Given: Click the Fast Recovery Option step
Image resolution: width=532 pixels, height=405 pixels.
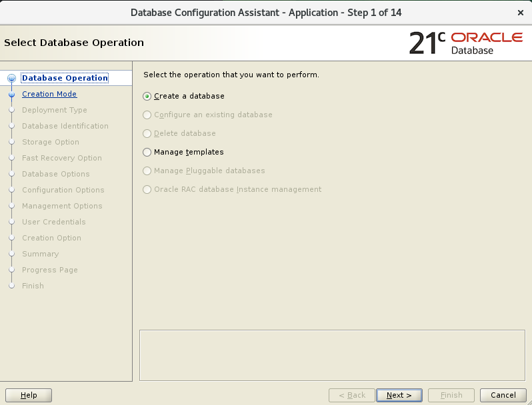Looking at the screenshot, I should coord(62,158).
